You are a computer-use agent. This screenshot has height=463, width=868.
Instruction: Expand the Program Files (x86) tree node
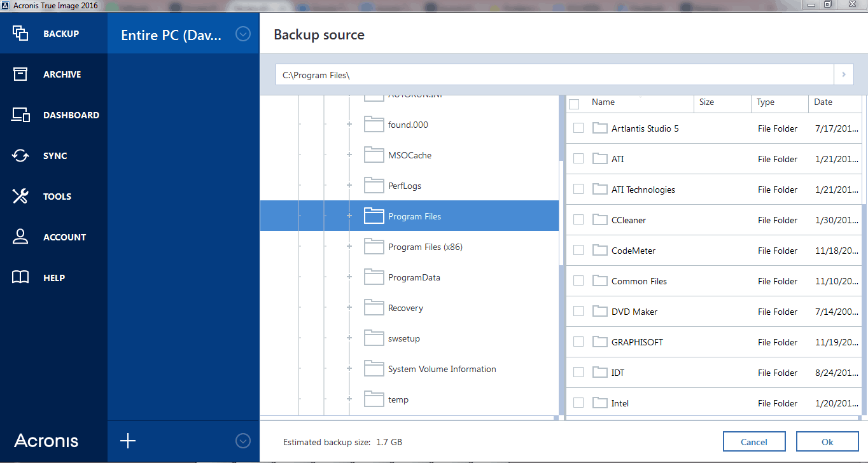(349, 246)
